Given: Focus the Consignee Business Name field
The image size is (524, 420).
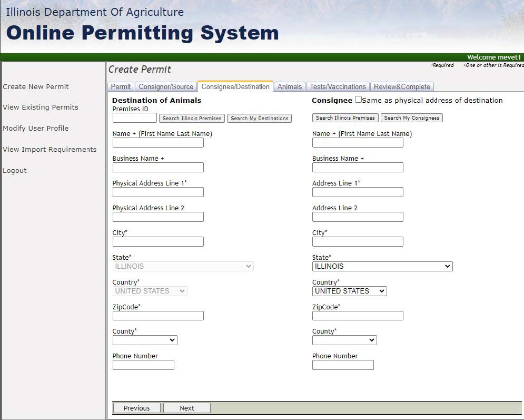Looking at the screenshot, I should point(358,168).
